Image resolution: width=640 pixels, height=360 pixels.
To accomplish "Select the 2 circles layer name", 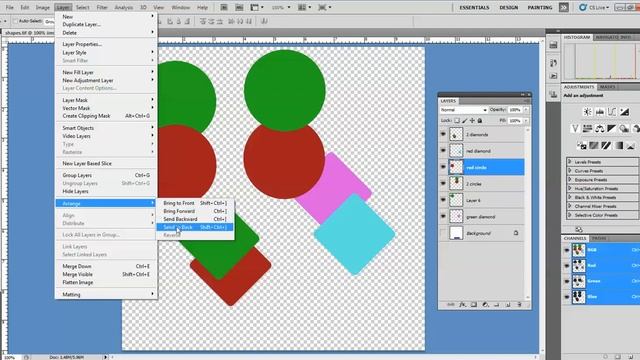I will tap(473, 184).
